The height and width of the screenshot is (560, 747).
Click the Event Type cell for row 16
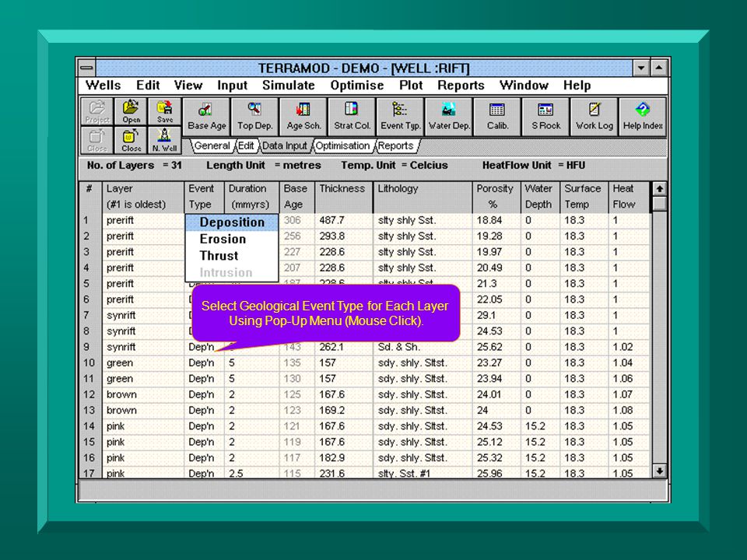(204, 457)
